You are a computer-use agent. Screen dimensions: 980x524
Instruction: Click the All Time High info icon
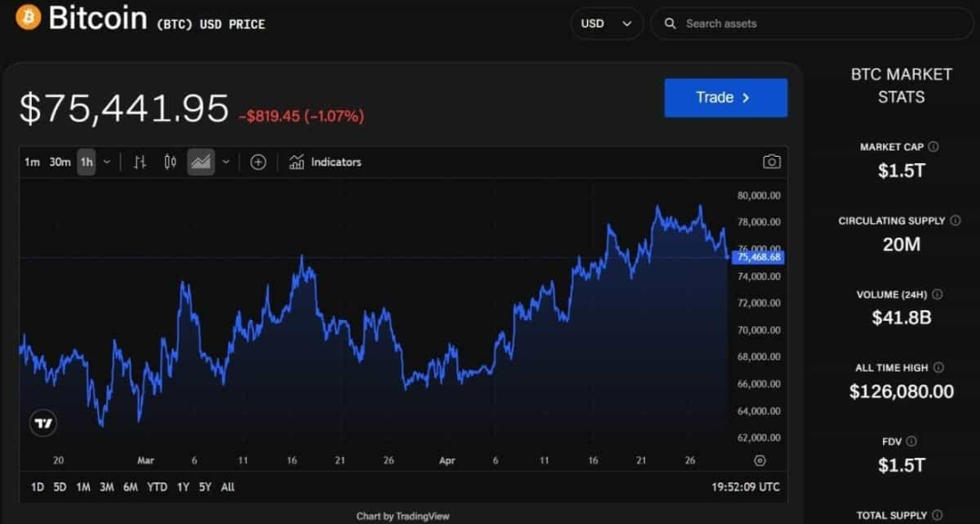point(938,368)
